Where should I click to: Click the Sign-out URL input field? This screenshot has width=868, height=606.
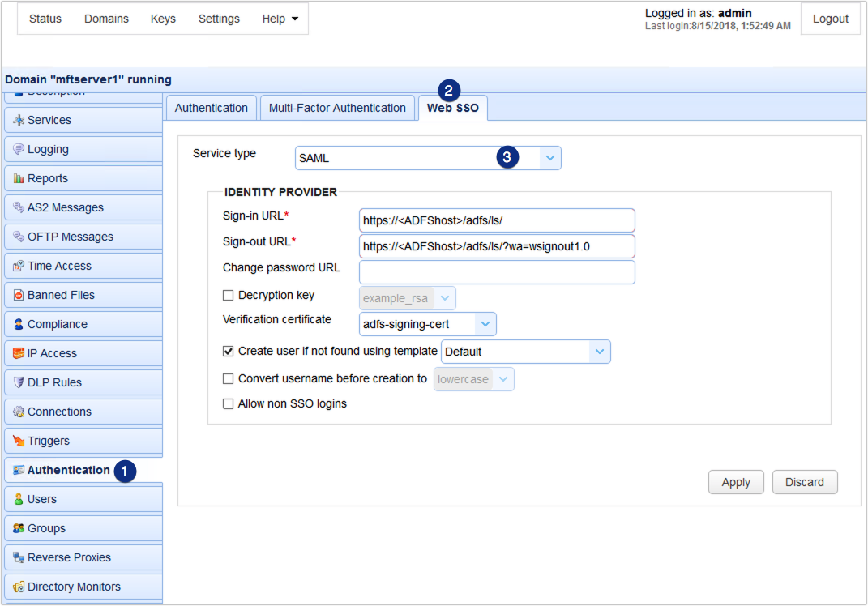497,245
